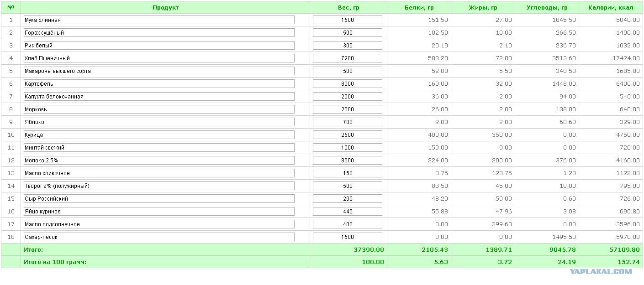Edit the 'Рис белый' product field
The width and height of the screenshot is (644, 285).
[x=159, y=46]
